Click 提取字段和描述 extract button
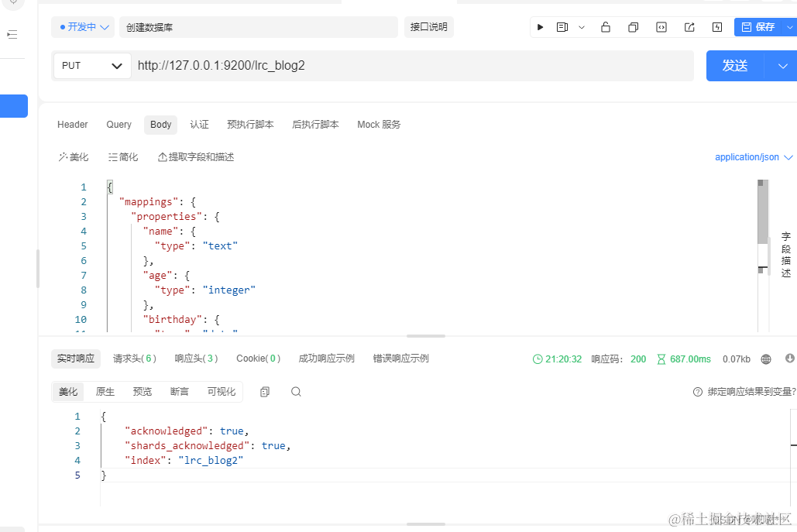This screenshot has height=532, width=797. point(196,157)
